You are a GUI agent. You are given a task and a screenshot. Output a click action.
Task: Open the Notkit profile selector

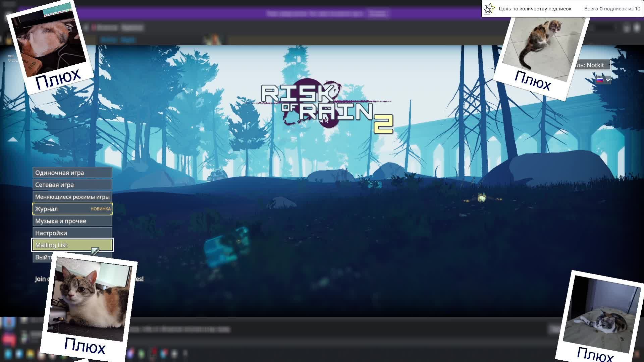[593, 65]
